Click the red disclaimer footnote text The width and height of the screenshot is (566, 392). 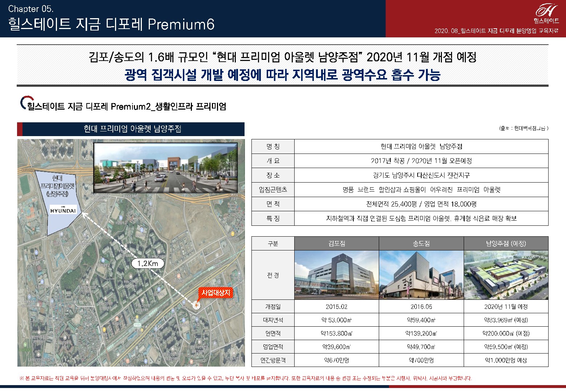(246, 378)
